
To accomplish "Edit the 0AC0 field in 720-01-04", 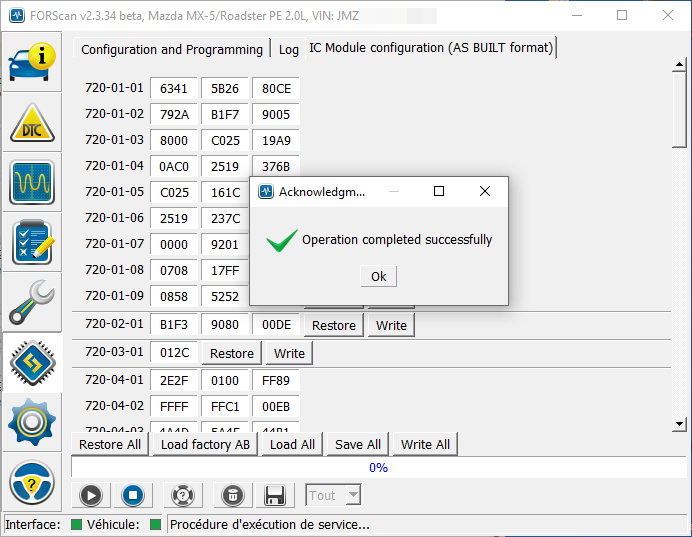I will point(174,167).
